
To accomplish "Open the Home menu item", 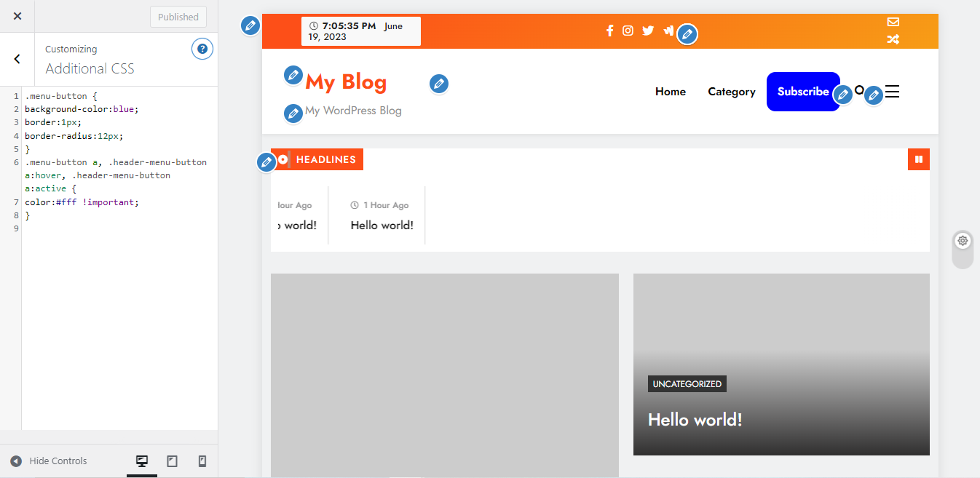I will 670,92.
